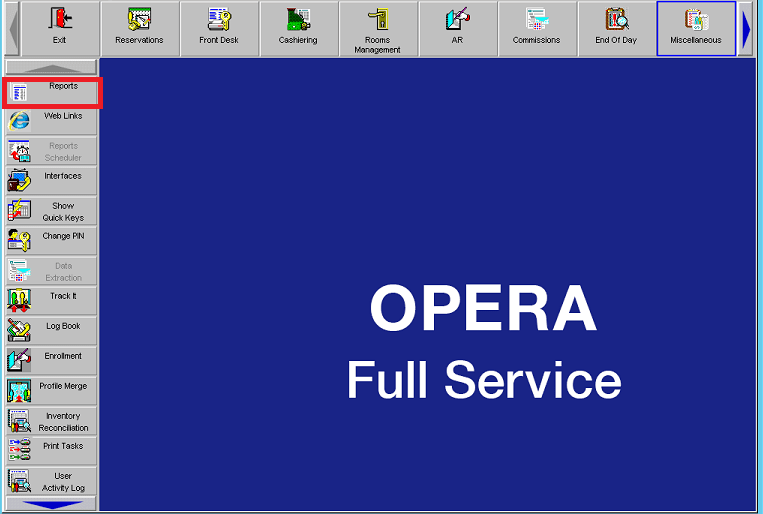Open Reports in the sidebar
The height and width of the screenshot is (514, 763).
pos(52,92)
